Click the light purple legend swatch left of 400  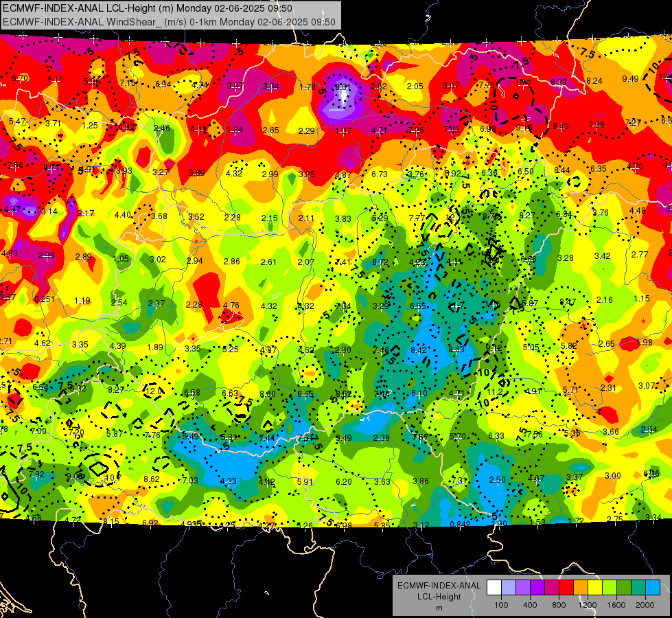point(523,588)
